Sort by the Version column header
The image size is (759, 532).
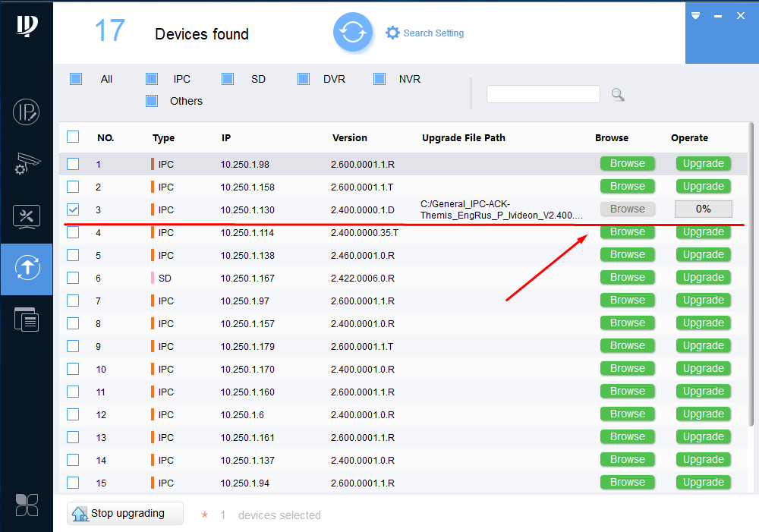(349, 138)
